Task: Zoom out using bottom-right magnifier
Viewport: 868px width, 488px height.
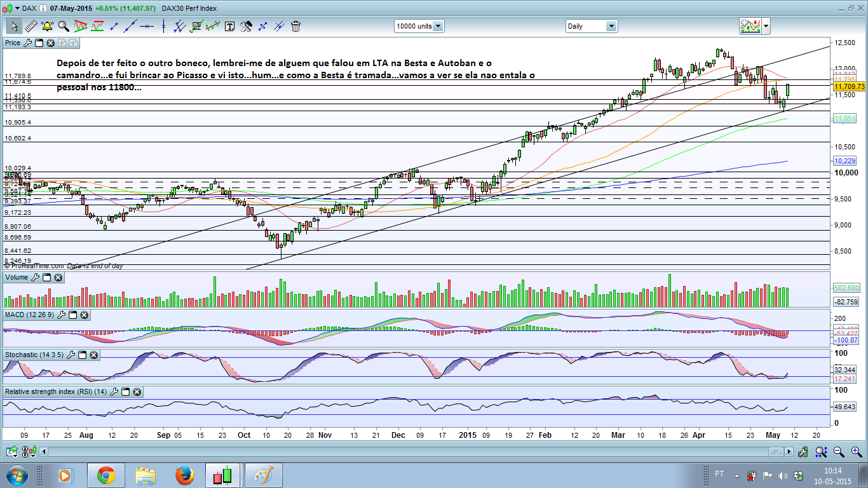Action: [x=838, y=452]
